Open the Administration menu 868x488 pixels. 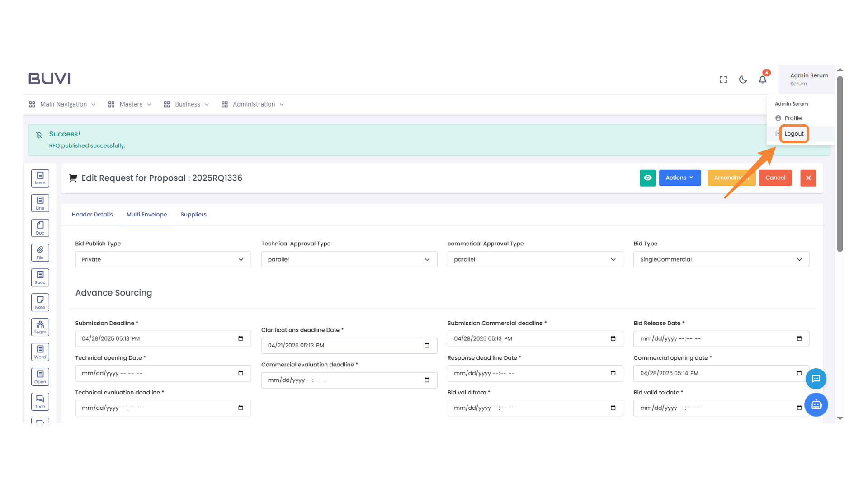coord(253,104)
